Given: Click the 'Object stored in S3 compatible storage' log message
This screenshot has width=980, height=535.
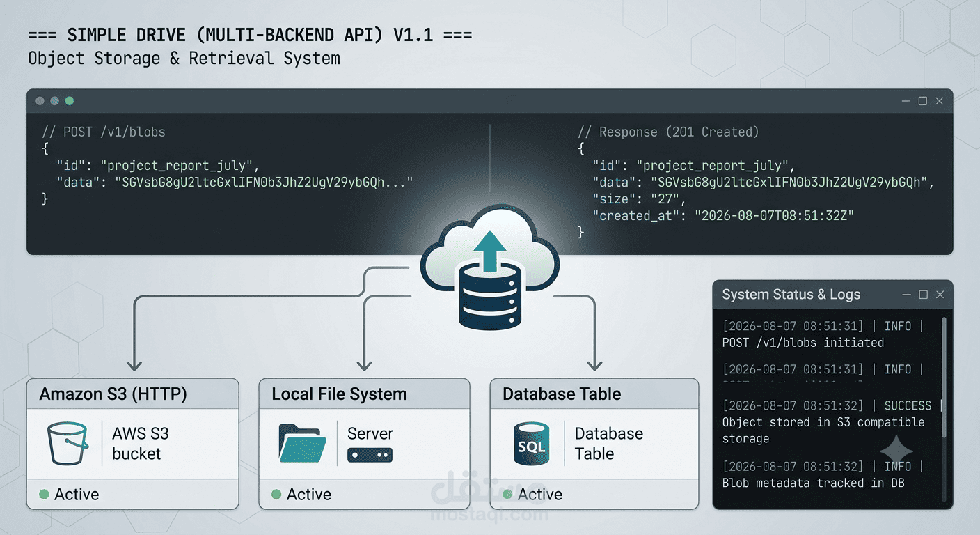Looking at the screenshot, I should click(823, 431).
